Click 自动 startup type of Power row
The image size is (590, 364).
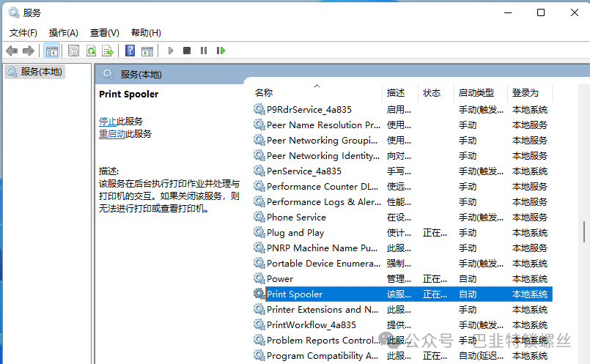(468, 278)
